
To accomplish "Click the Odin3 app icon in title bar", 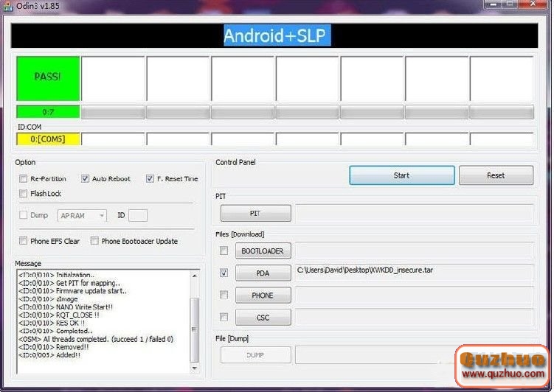I will (x=7, y=6).
